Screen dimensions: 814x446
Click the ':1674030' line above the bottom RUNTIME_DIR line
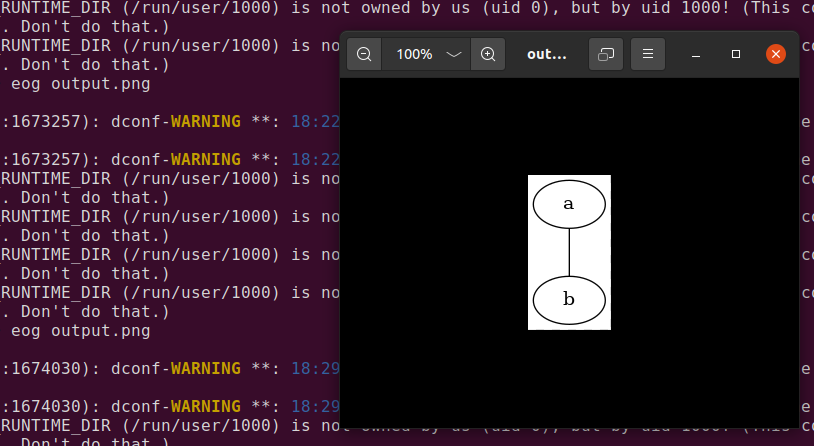150,406
